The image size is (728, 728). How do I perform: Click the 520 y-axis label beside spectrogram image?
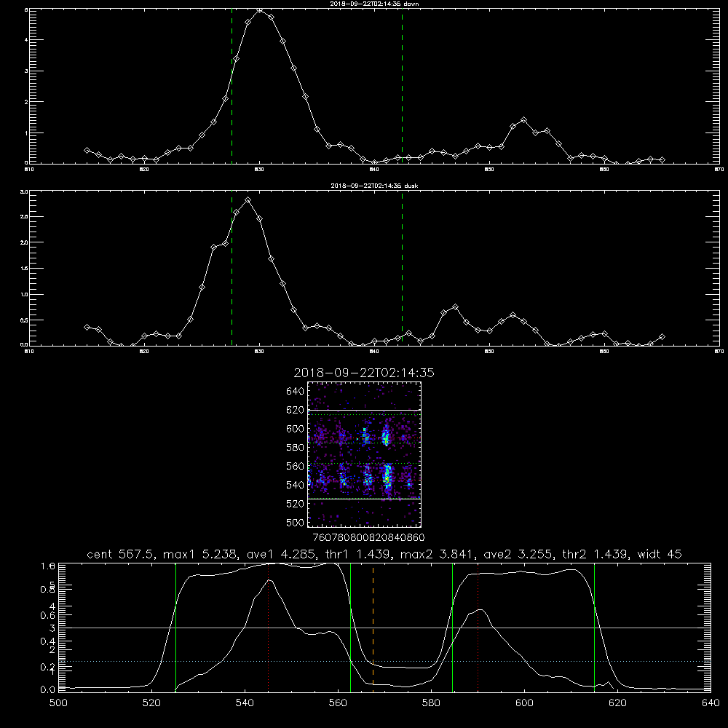[x=296, y=504]
